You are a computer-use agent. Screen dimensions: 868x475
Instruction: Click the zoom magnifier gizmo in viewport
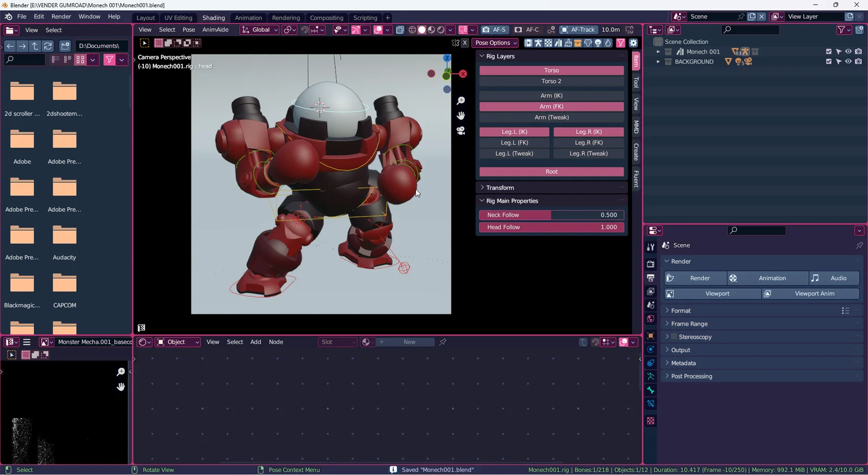461,101
